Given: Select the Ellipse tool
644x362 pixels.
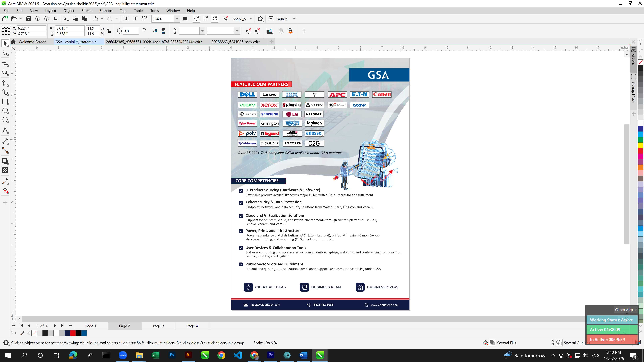Looking at the screenshot, I should pos(5,110).
